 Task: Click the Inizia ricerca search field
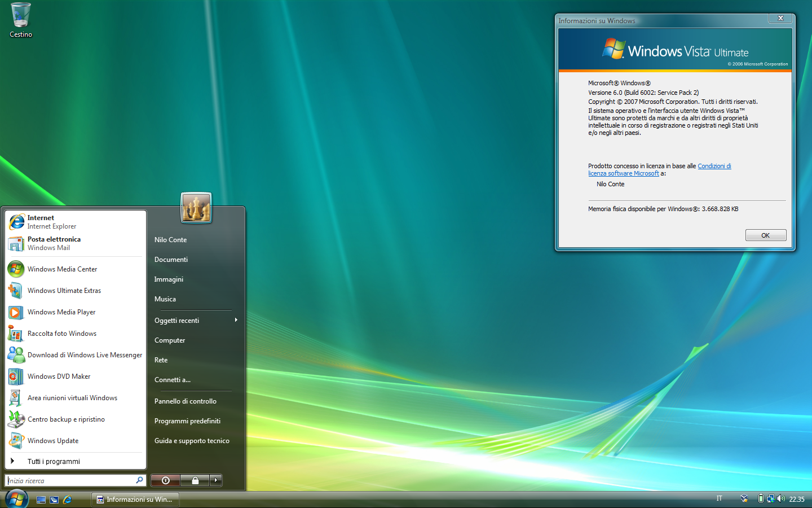point(76,480)
